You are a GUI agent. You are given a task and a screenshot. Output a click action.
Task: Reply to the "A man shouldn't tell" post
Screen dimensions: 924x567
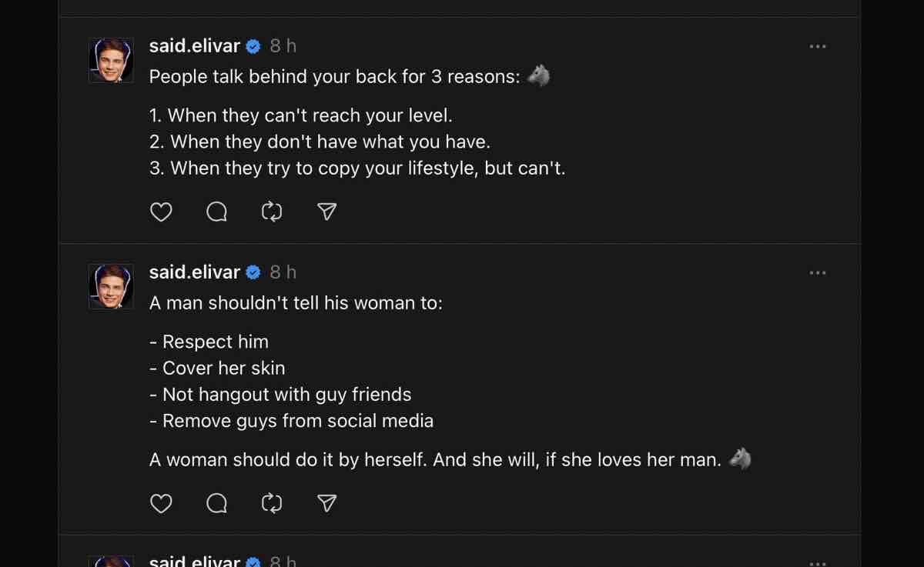tap(217, 503)
